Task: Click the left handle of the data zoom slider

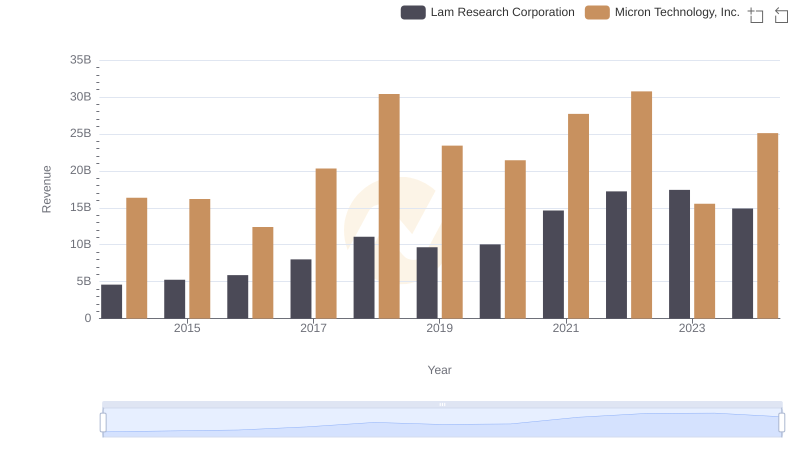Action: coord(103,423)
